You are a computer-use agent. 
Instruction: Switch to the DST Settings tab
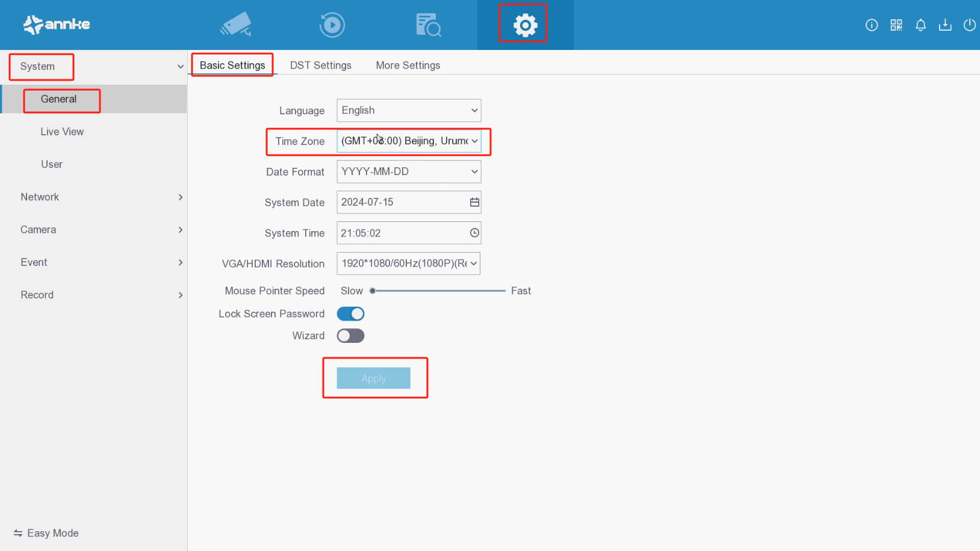[x=321, y=65]
